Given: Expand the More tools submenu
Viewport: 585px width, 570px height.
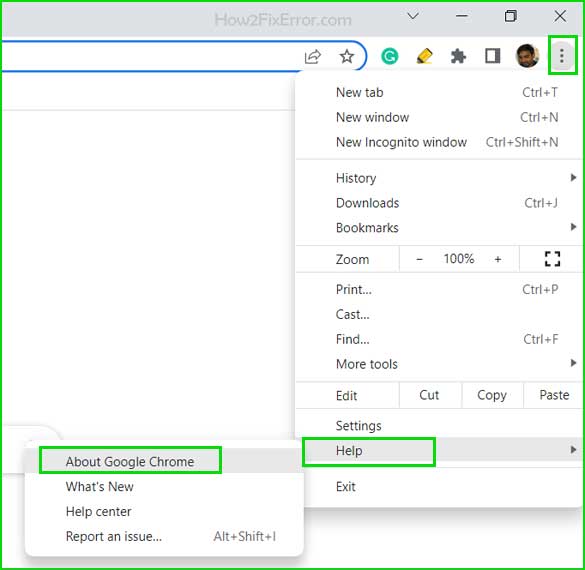Looking at the screenshot, I should 439,364.
